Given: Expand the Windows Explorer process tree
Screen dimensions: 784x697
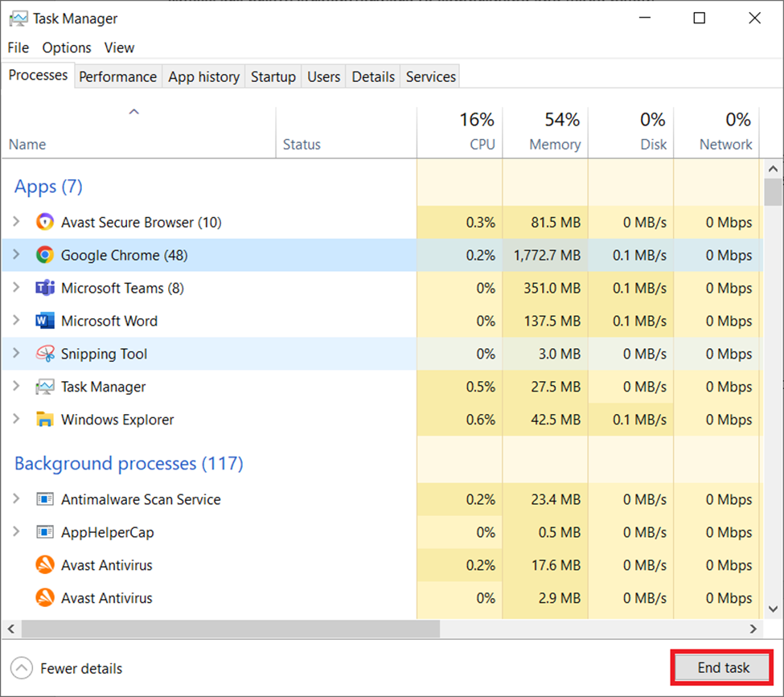Looking at the screenshot, I should pyautogui.click(x=16, y=420).
